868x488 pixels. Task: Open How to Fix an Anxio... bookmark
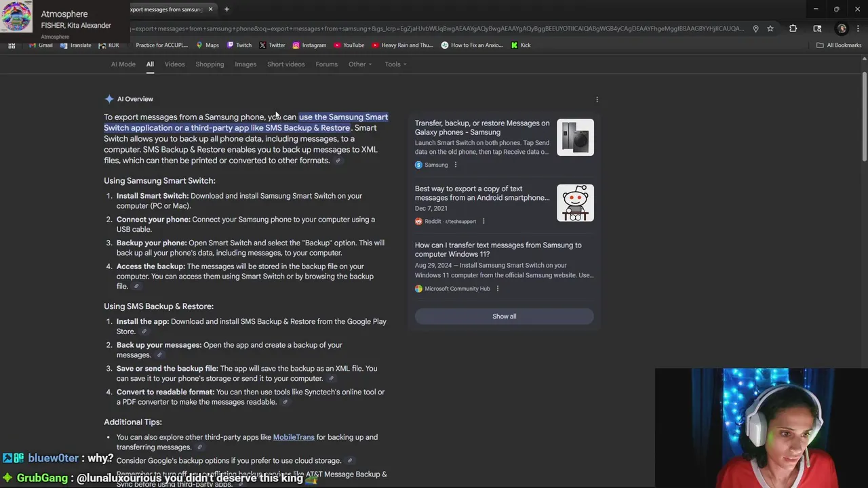point(472,45)
